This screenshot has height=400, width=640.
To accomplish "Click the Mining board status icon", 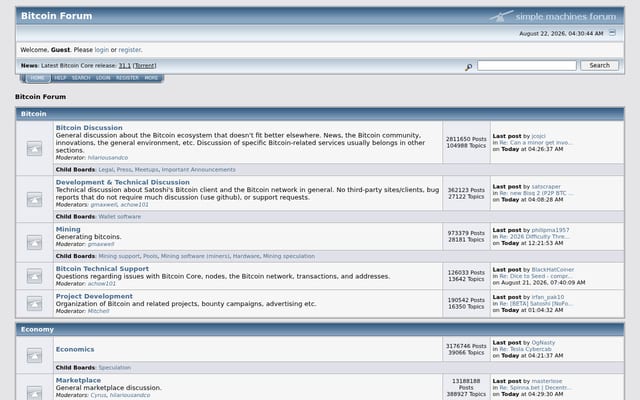I will [34, 242].
